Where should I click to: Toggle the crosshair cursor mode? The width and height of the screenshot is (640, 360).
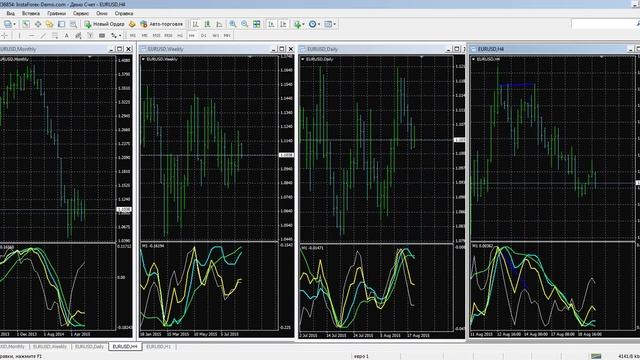[x=5, y=36]
